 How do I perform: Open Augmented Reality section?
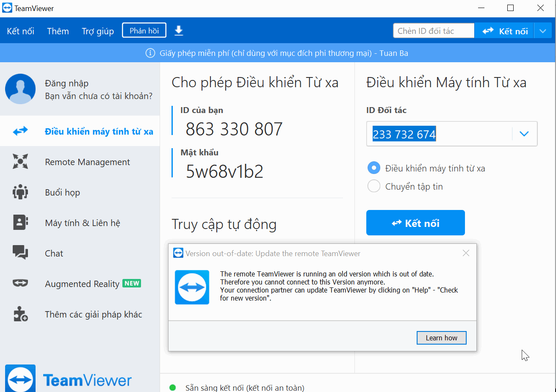(x=80, y=284)
